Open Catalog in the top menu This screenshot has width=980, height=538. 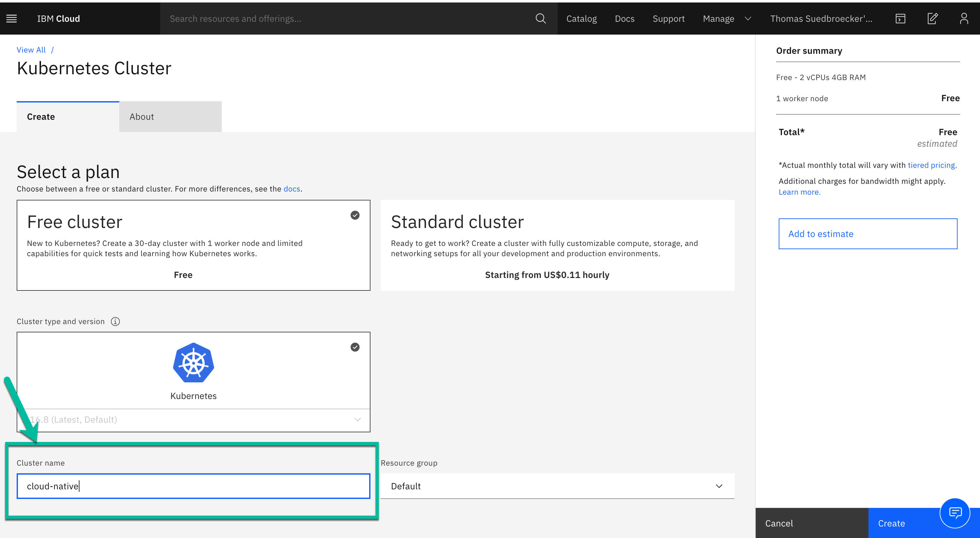click(581, 19)
